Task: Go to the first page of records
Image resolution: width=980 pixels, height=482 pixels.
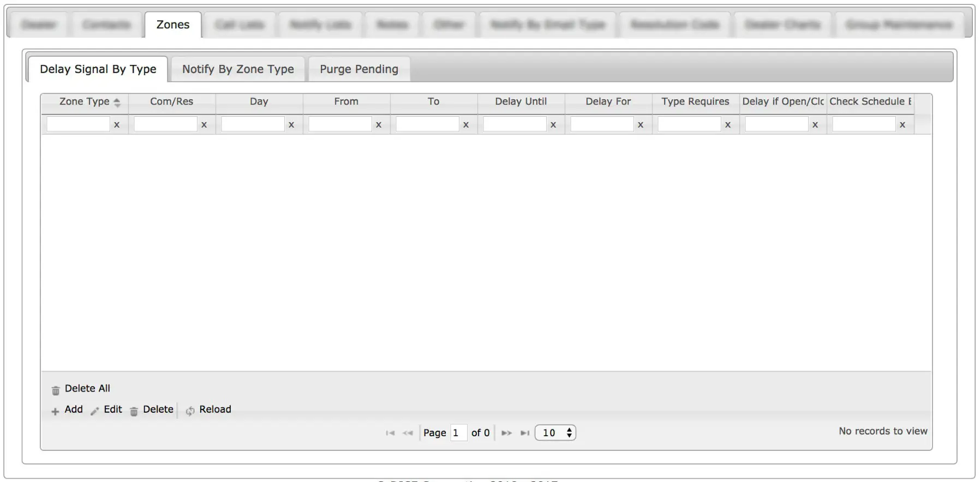Action: pyautogui.click(x=390, y=433)
